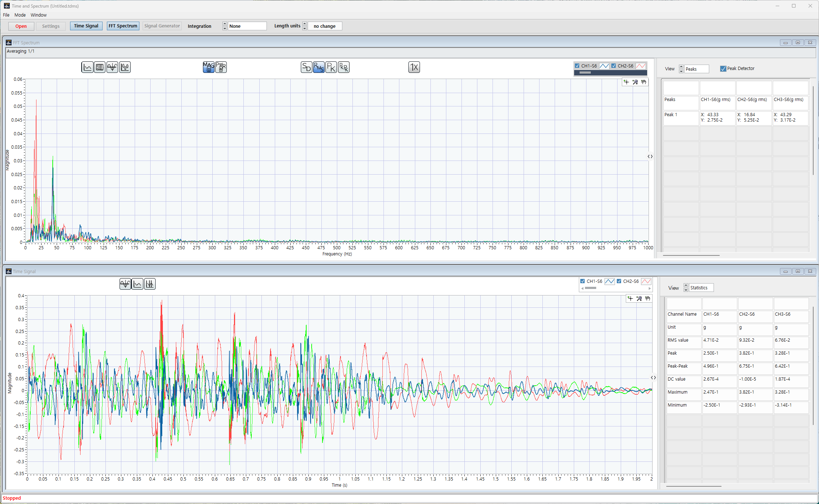The width and height of the screenshot is (819, 504).
Task: Change the Time Signal View selector showing Statistics
Action: 701,288
